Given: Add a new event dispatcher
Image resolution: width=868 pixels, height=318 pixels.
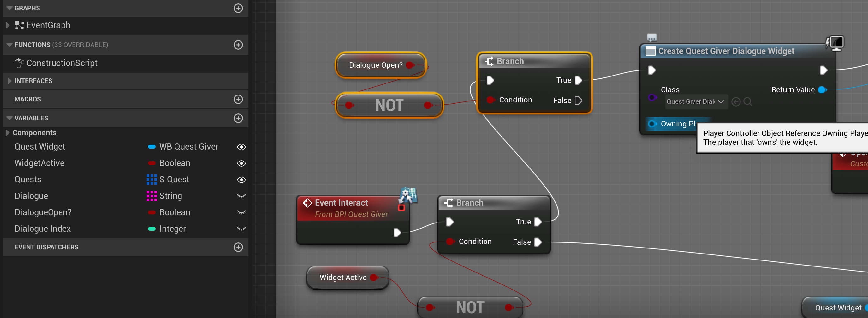Looking at the screenshot, I should click(x=238, y=247).
